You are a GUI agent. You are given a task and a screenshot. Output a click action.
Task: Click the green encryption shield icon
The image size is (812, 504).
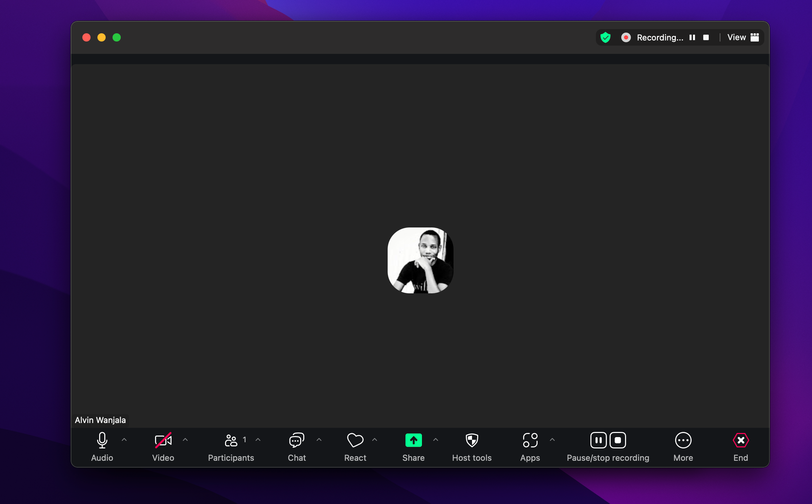tap(605, 37)
